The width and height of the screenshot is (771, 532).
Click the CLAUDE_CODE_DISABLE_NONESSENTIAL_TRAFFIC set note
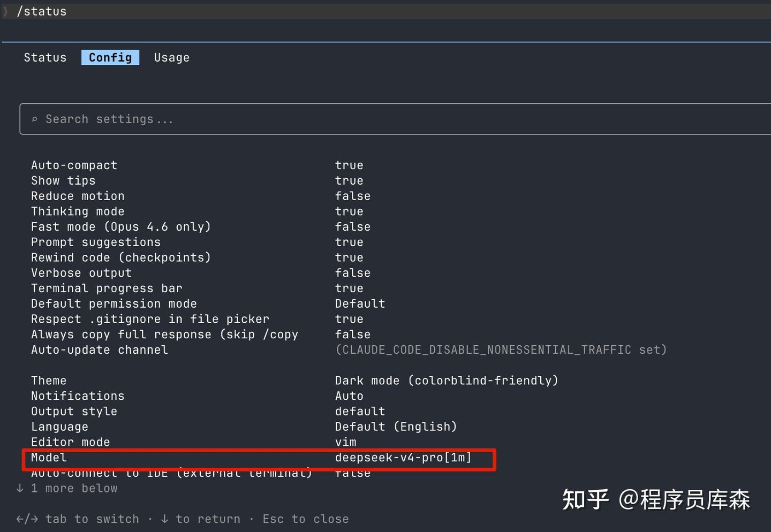coord(501,350)
